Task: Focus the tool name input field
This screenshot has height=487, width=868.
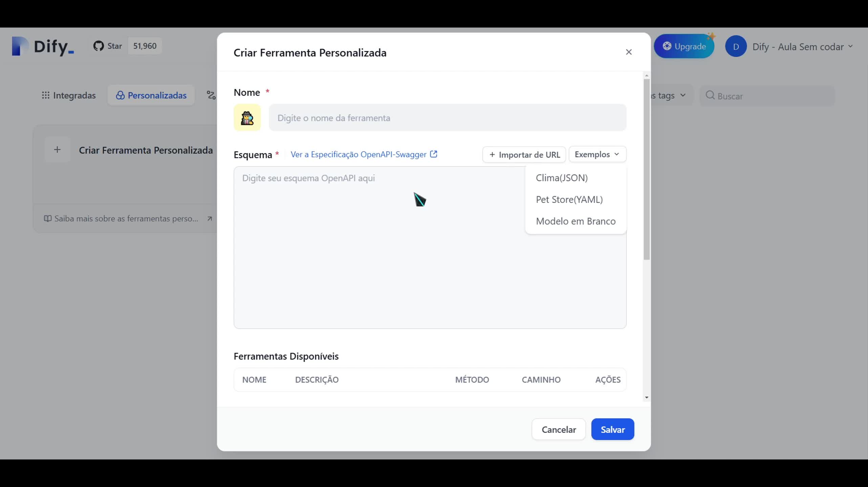Action: click(447, 118)
